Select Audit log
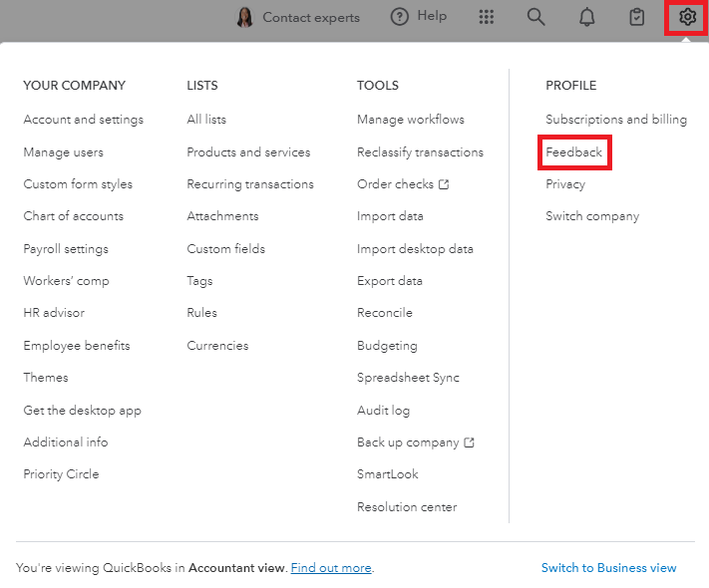 tap(383, 411)
